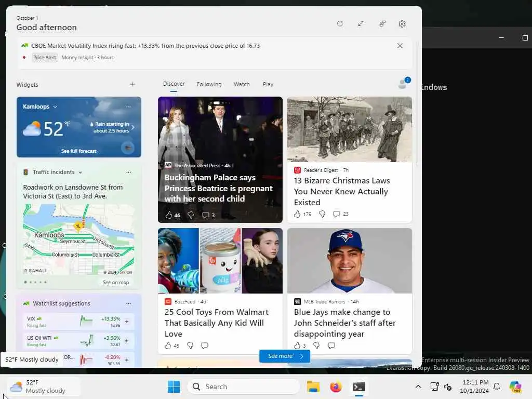The width and height of the screenshot is (532, 399).
Task: Dislike the Princess Beatrice article
Action: click(191, 215)
